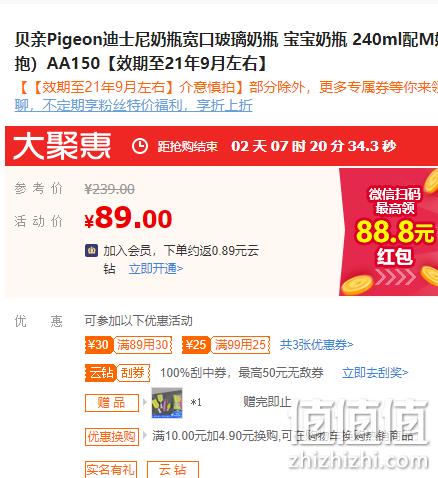Viewport: 438px width, 478px height.
Task: Click the 实名有礼 tag
Action: (111, 470)
